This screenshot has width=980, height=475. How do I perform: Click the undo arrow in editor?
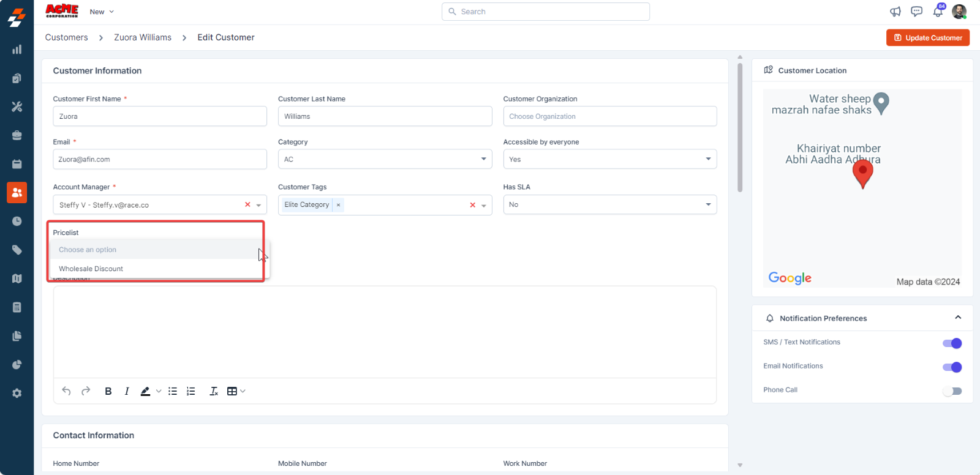[x=66, y=391]
